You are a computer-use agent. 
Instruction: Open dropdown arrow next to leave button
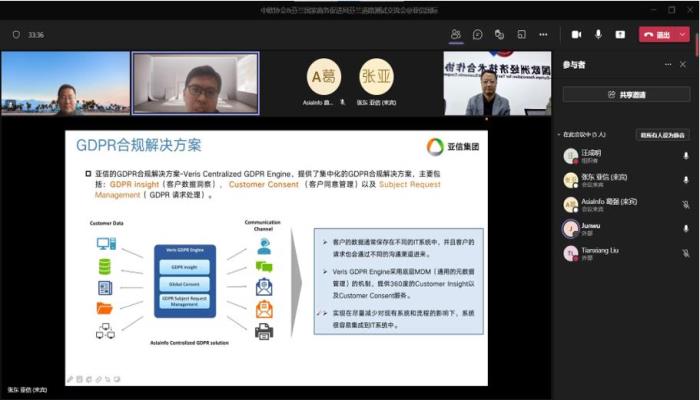pyautogui.click(x=684, y=34)
